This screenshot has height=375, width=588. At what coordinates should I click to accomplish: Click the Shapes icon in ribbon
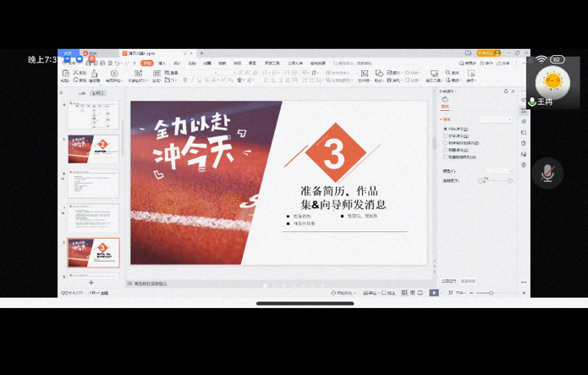pos(378,74)
